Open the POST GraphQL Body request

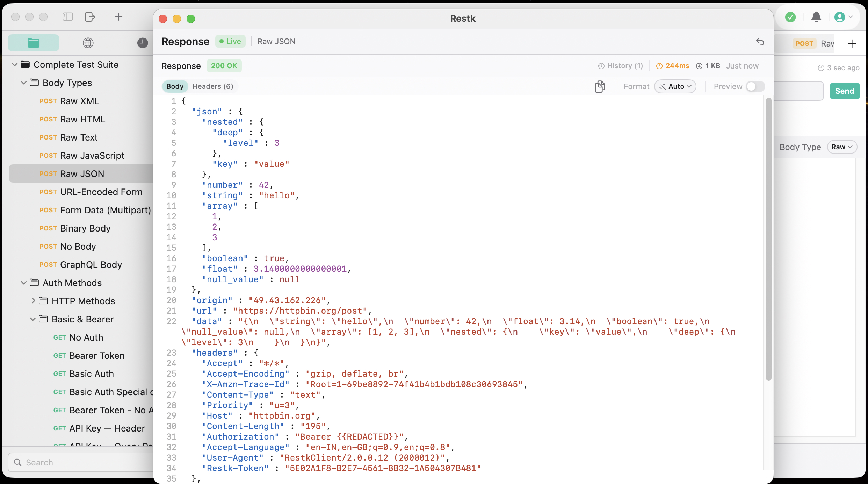(x=81, y=264)
